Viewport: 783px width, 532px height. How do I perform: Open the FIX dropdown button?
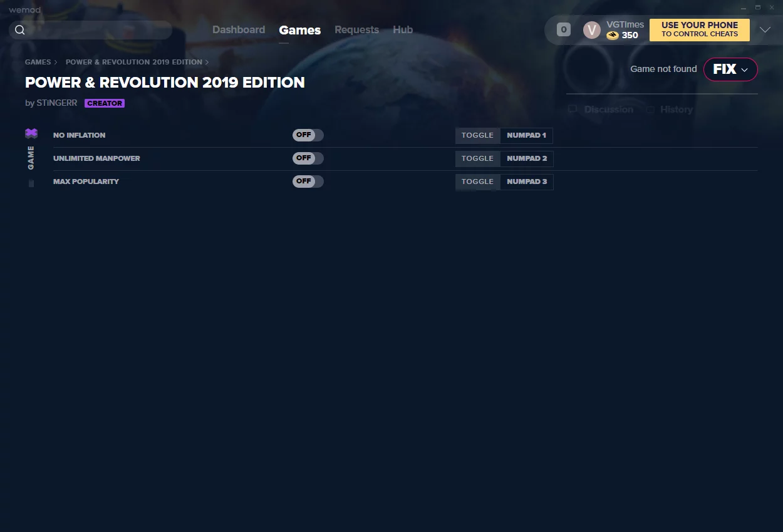[730, 69]
